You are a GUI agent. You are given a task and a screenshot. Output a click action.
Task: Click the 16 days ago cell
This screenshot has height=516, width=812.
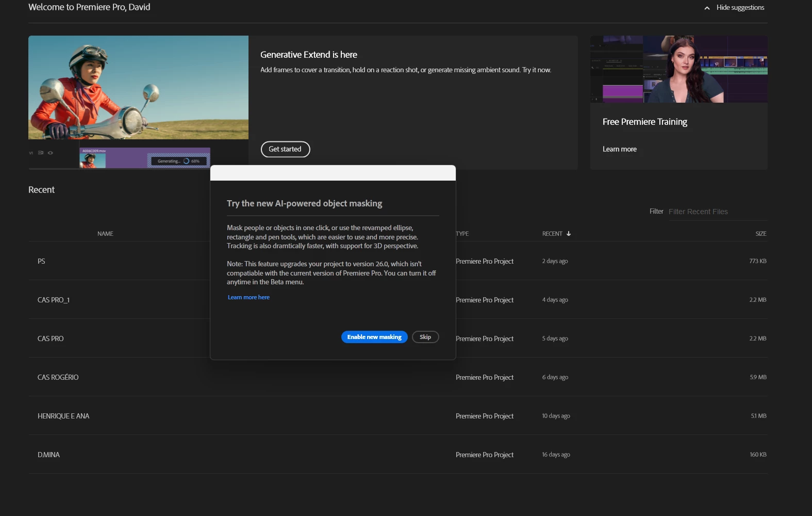click(x=556, y=455)
